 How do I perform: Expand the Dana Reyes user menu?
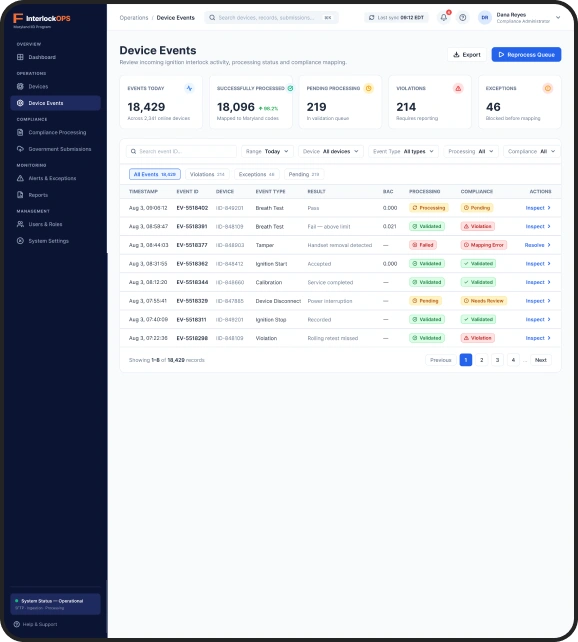pyautogui.click(x=558, y=18)
